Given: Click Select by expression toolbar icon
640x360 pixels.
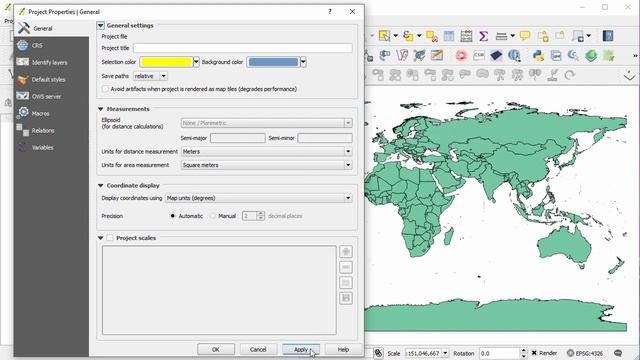Looking at the screenshot, I should click(x=408, y=36).
